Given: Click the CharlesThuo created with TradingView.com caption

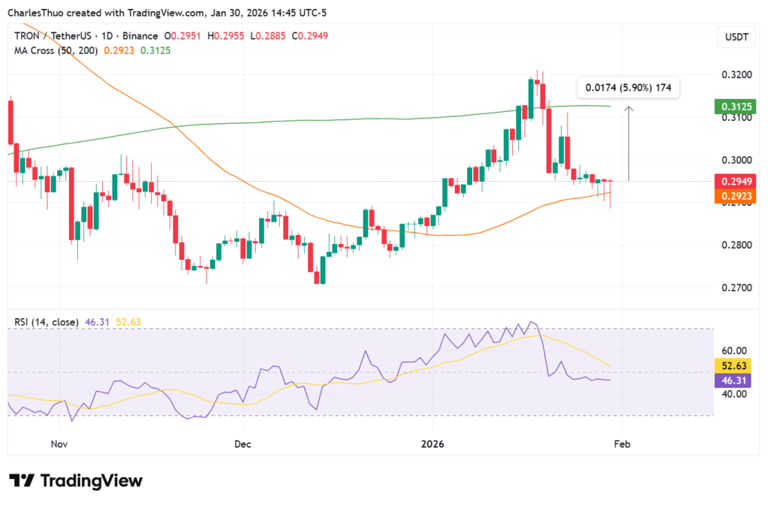Looking at the screenshot, I should point(167,13).
